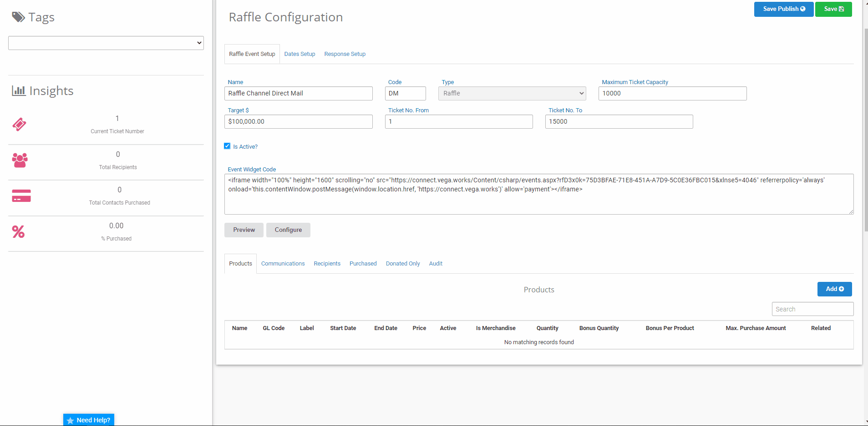Image resolution: width=868 pixels, height=426 pixels.
Task: Click the Insights bar chart icon
Action: point(19,90)
